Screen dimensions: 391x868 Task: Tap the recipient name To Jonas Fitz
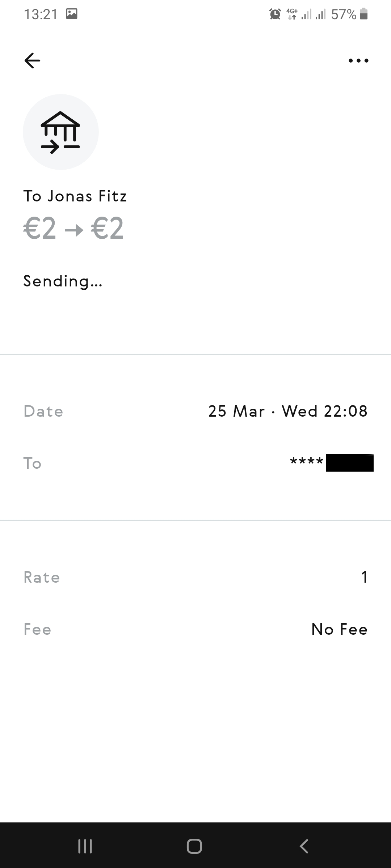coord(75,196)
